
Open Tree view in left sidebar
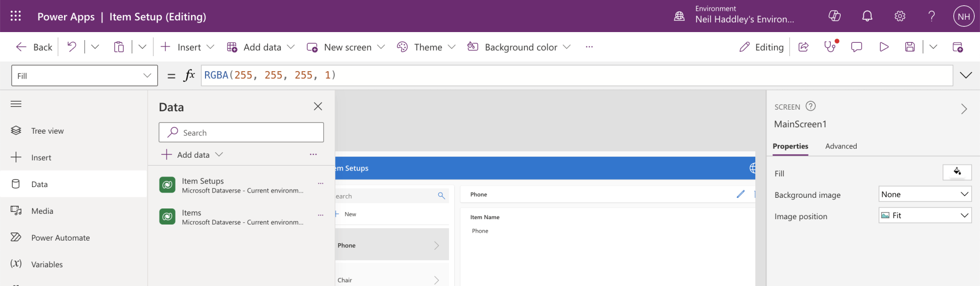click(47, 131)
